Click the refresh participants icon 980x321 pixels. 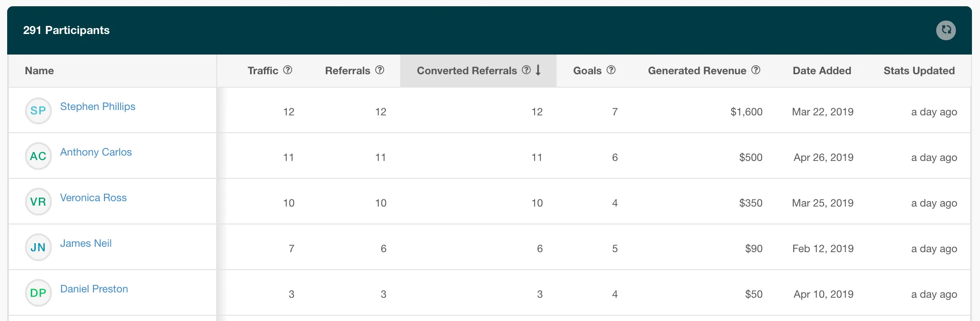pyautogui.click(x=946, y=30)
